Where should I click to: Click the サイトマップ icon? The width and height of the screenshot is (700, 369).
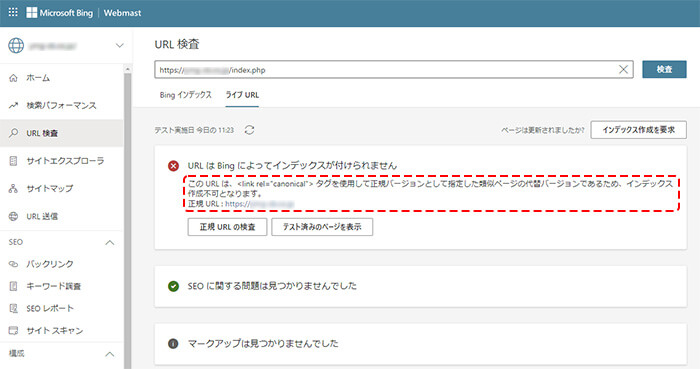click(13, 188)
